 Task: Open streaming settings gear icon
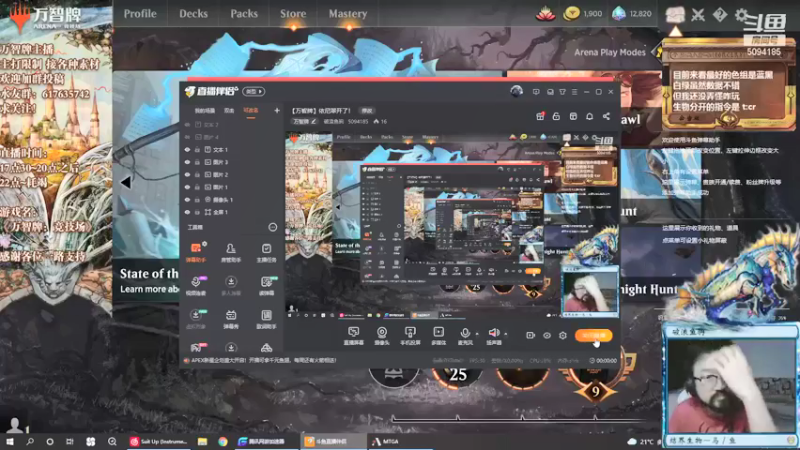(x=563, y=335)
